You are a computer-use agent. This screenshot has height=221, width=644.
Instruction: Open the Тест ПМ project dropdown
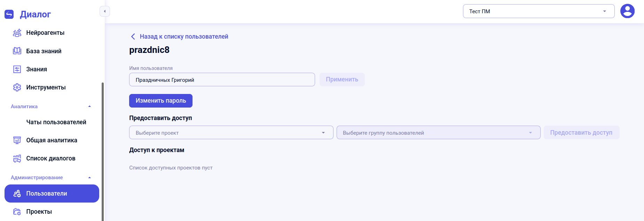pos(539,11)
